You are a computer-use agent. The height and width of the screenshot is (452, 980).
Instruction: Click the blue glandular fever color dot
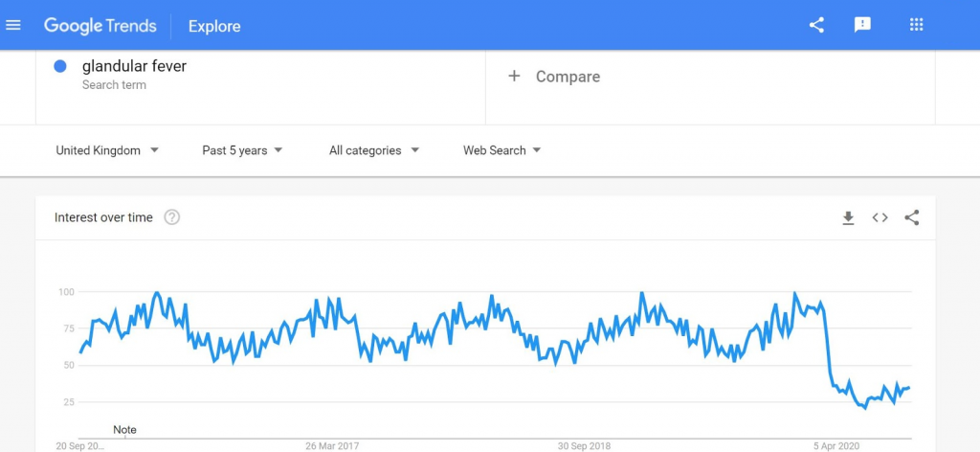pyautogui.click(x=60, y=67)
